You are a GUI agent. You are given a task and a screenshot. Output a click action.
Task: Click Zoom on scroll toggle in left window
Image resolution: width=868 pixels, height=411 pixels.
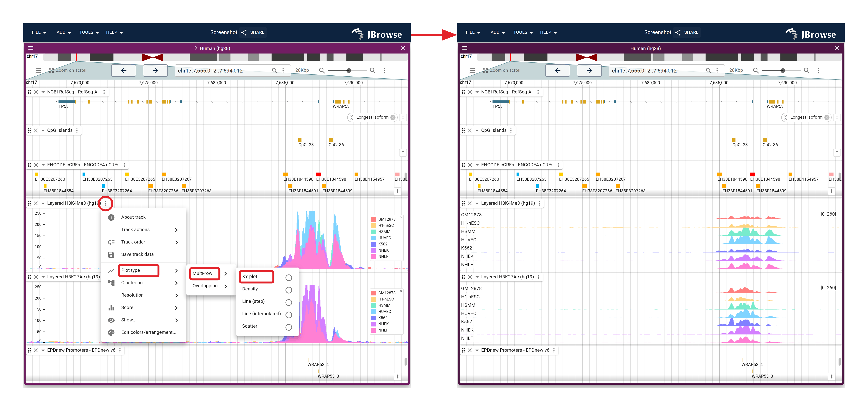(x=67, y=70)
